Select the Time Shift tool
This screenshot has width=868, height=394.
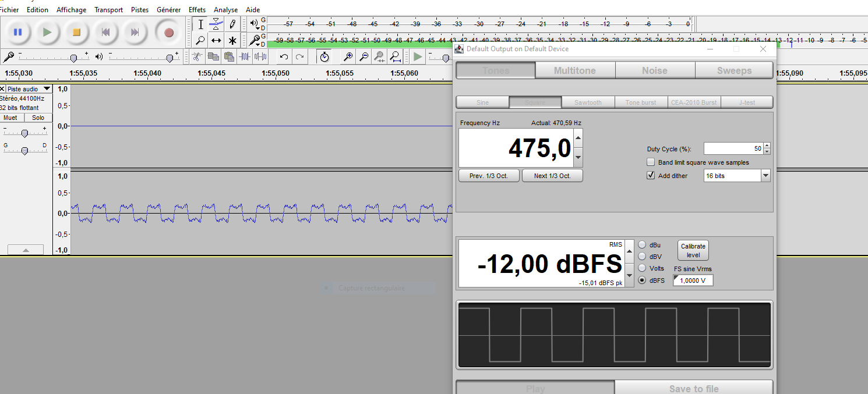click(x=216, y=40)
